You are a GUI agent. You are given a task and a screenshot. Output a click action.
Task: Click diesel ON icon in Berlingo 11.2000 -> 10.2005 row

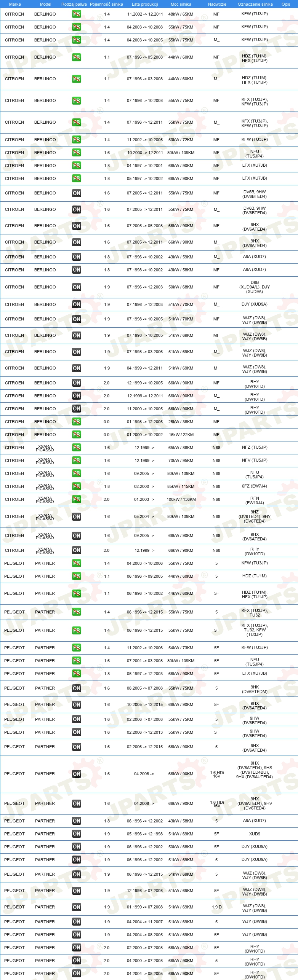(77, 409)
